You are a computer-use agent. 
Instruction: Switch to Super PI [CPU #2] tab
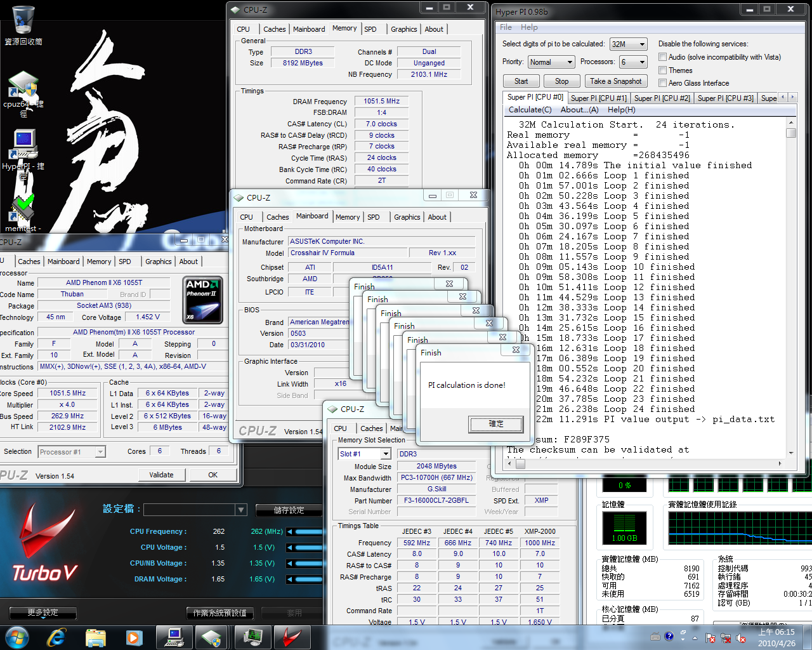coord(662,98)
